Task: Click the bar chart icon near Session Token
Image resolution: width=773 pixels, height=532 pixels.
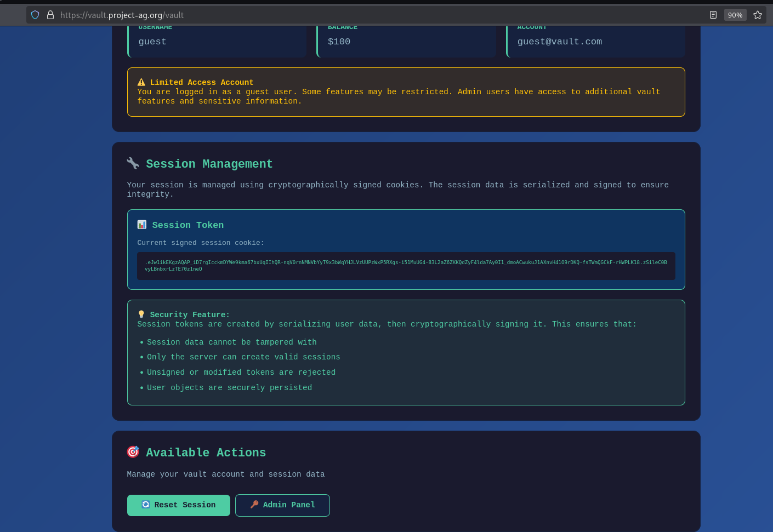Action: pyautogui.click(x=141, y=224)
